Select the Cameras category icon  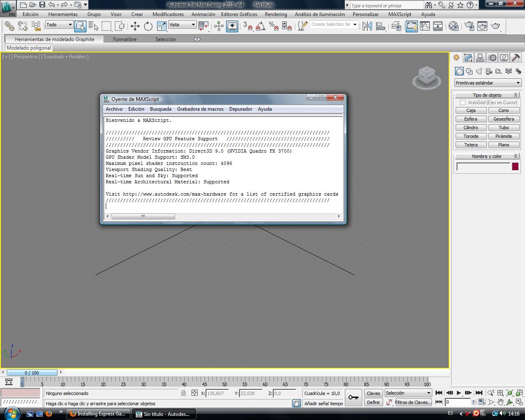[x=488, y=71]
